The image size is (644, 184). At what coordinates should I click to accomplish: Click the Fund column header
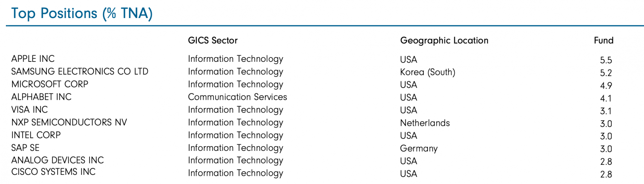click(x=603, y=40)
